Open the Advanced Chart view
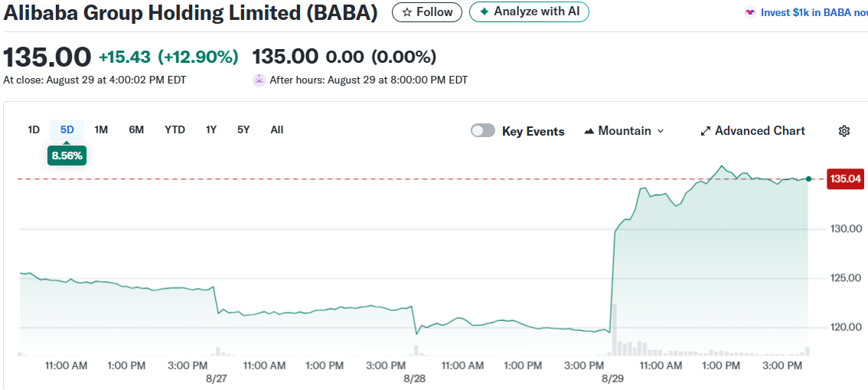Screen dimensions: 868x390 pos(753,131)
